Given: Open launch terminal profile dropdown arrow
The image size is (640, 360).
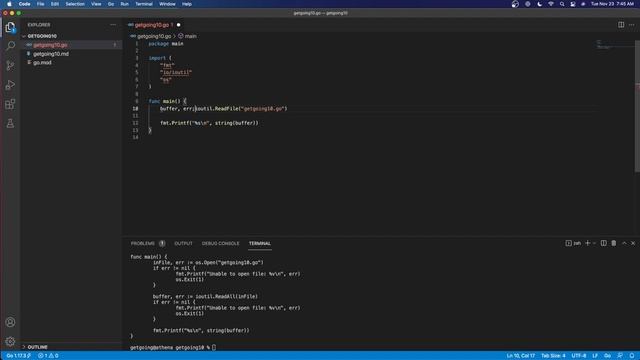Looking at the screenshot, I should 594,243.
